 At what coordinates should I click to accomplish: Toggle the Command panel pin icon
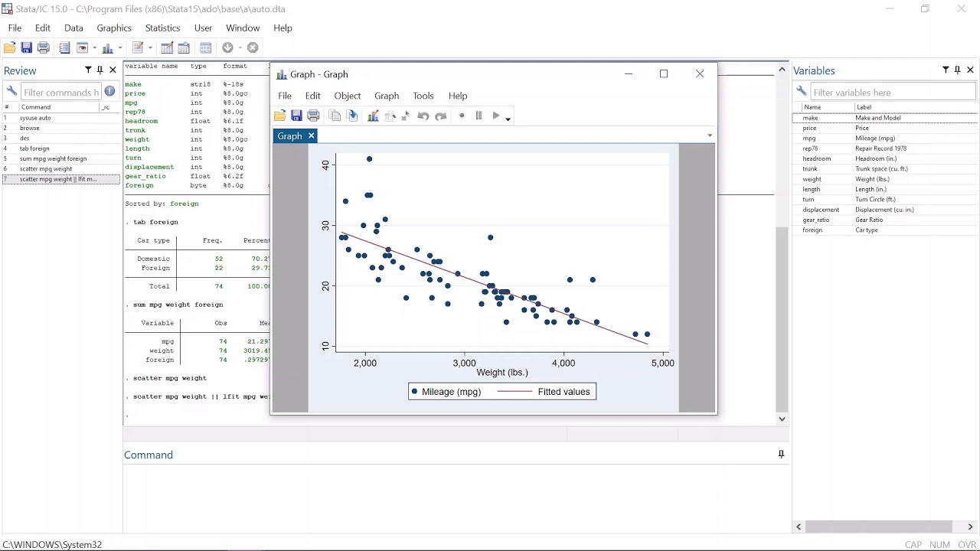[x=781, y=454]
